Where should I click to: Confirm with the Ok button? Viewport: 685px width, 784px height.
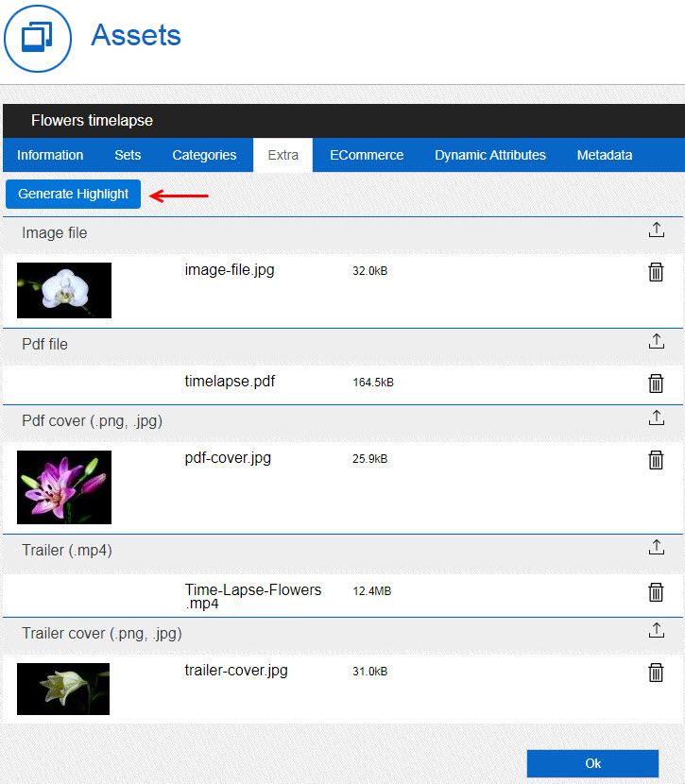pyautogui.click(x=592, y=763)
